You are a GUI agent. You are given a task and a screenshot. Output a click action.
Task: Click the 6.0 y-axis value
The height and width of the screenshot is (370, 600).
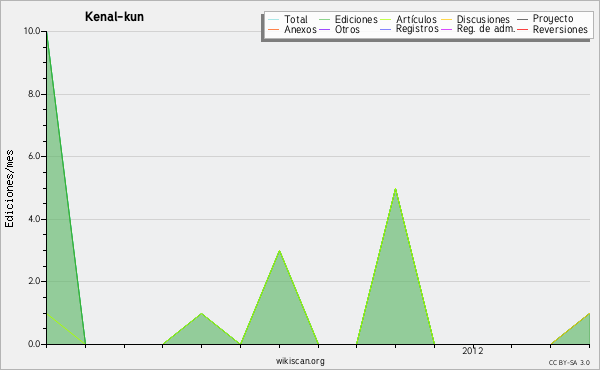(x=34, y=156)
